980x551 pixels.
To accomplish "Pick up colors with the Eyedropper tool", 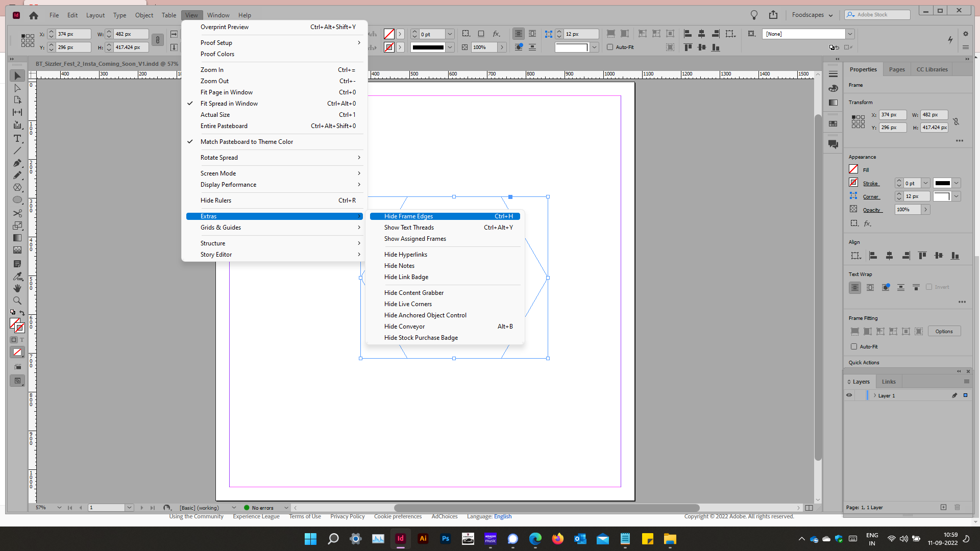I will point(17,276).
